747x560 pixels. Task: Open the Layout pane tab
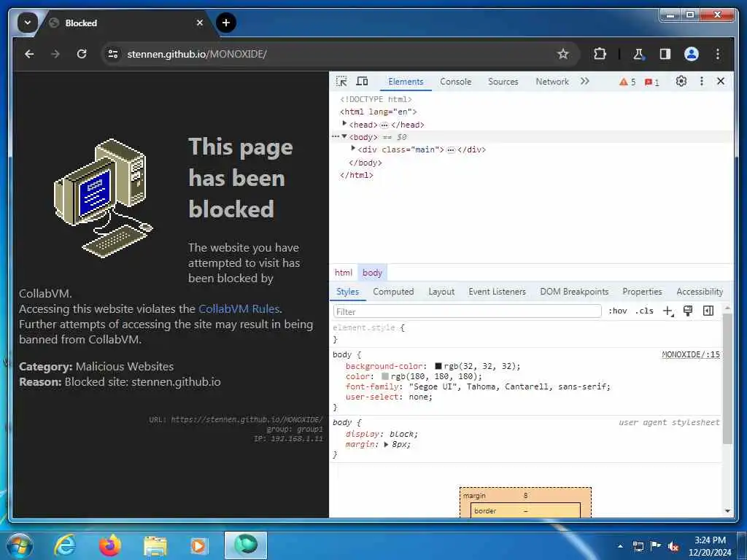[441, 292]
